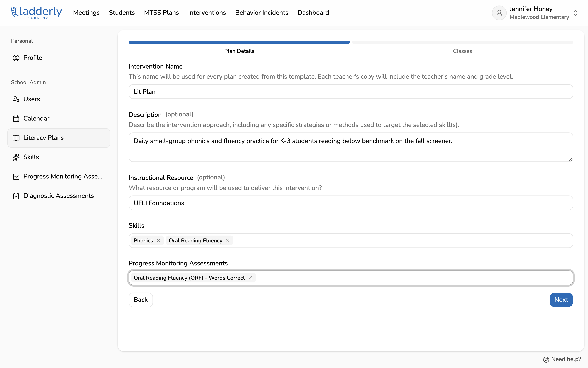
Task: Click the Progress Monitoring chart icon
Action: [16, 176]
